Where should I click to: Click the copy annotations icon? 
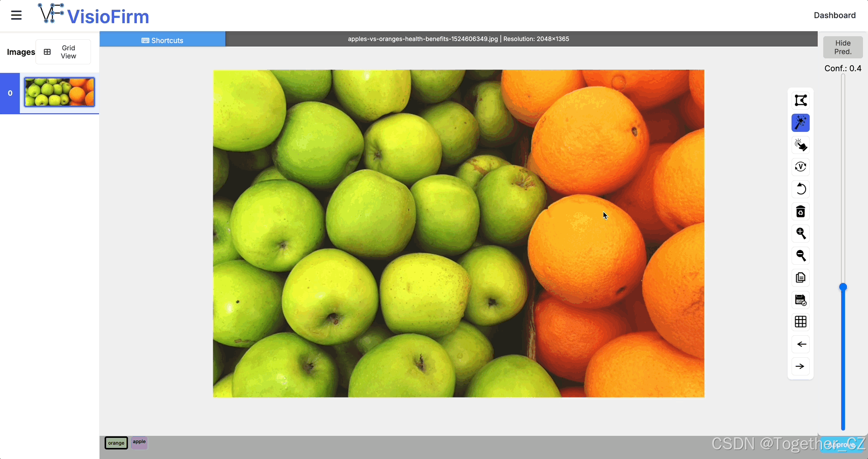[801, 278]
